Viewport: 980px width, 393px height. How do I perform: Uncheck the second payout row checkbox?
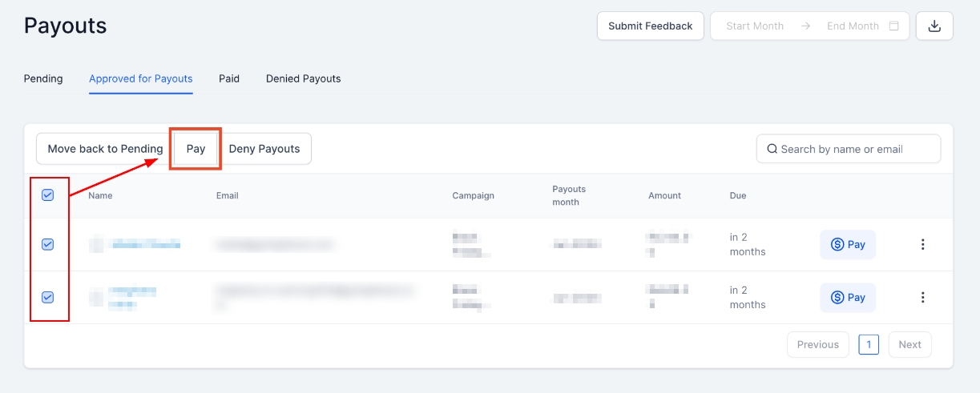[47, 298]
